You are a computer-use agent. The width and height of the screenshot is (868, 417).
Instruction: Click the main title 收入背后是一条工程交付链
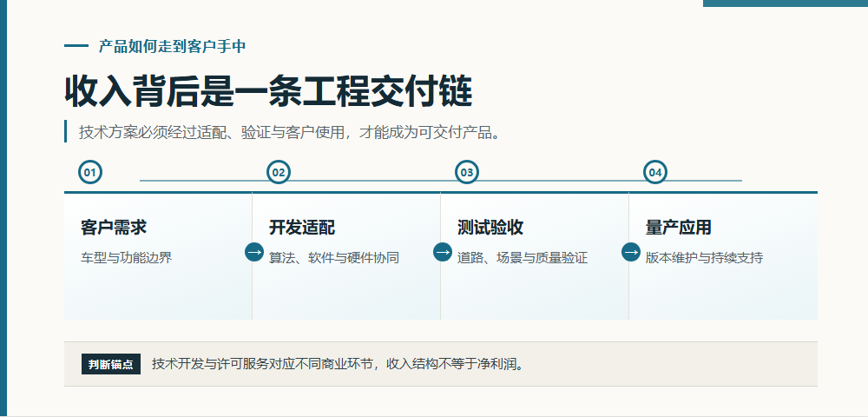coord(268,91)
